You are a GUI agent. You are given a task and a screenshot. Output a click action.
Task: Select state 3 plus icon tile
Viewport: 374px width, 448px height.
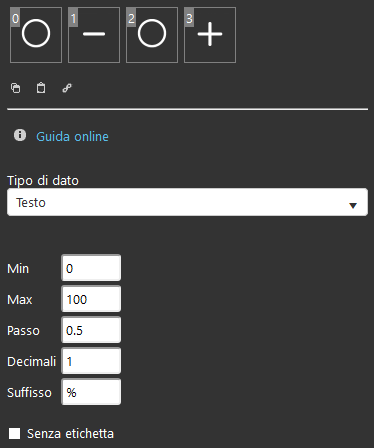pyautogui.click(x=210, y=35)
